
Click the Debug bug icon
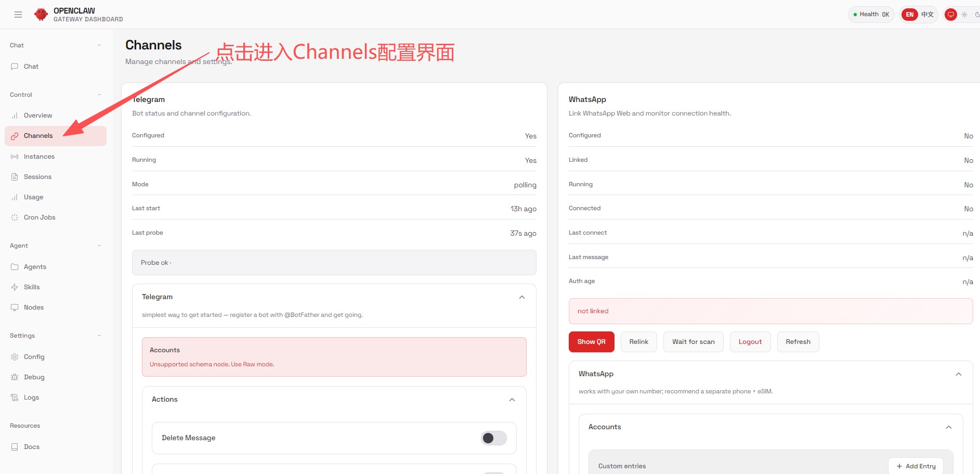click(x=15, y=377)
